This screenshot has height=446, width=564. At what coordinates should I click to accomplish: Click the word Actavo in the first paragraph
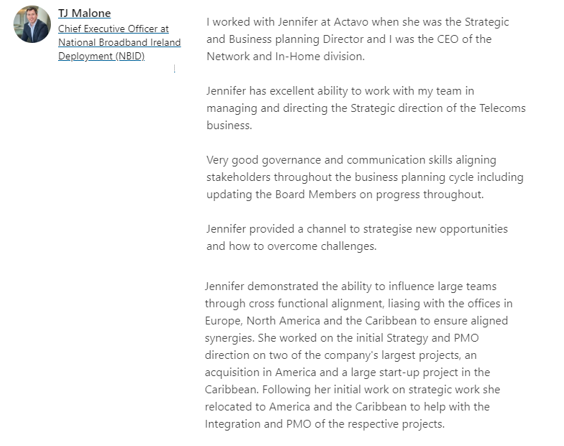351,22
